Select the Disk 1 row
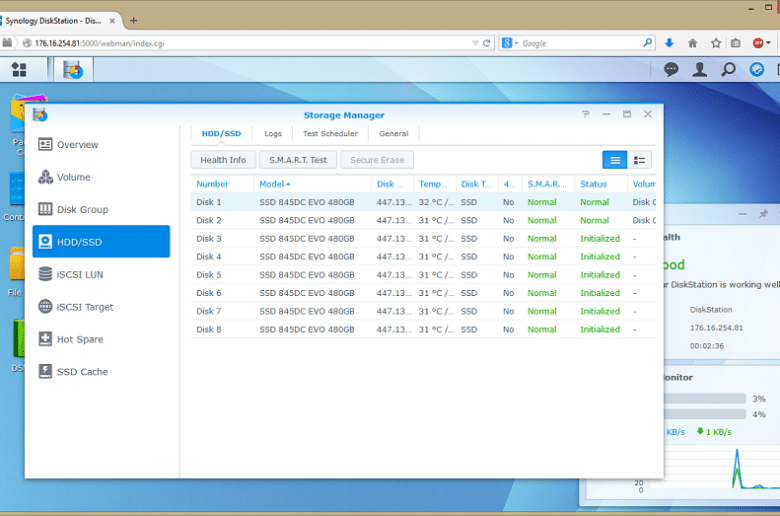780x516 pixels. pos(423,203)
